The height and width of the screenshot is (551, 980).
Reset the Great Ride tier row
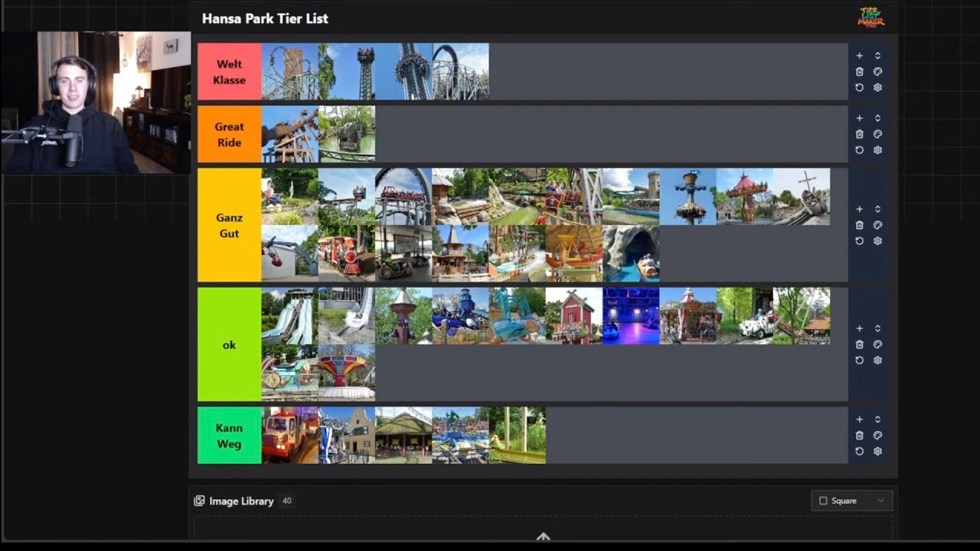point(859,150)
